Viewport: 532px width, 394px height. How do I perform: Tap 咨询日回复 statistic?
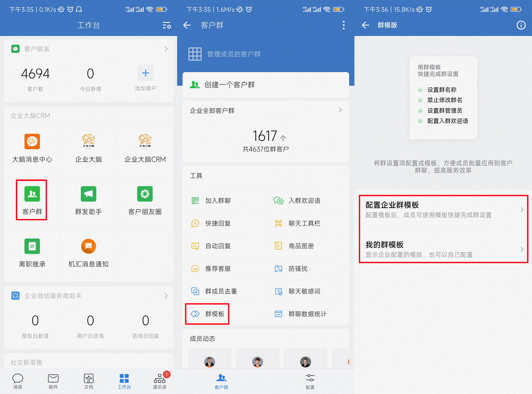coord(145,326)
